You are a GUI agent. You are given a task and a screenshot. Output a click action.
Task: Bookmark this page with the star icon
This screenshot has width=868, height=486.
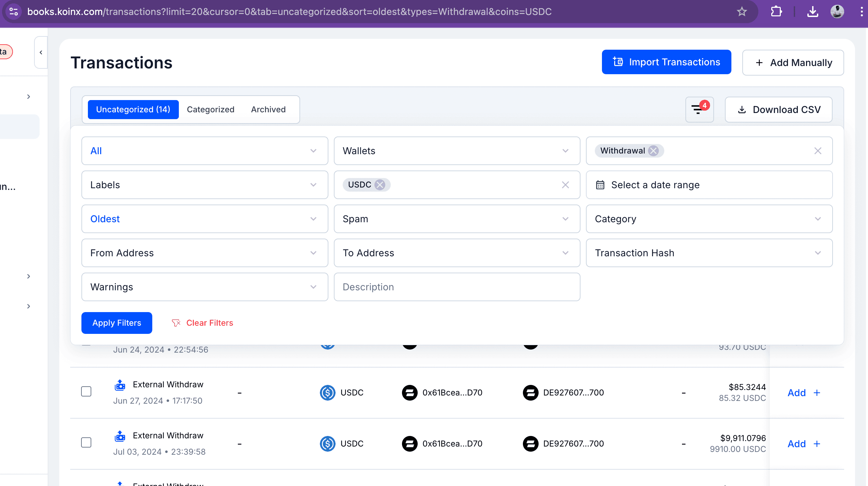[x=742, y=12]
